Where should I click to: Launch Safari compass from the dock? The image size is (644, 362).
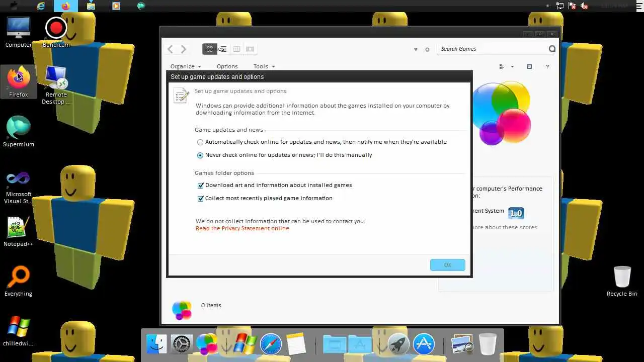tap(270, 345)
